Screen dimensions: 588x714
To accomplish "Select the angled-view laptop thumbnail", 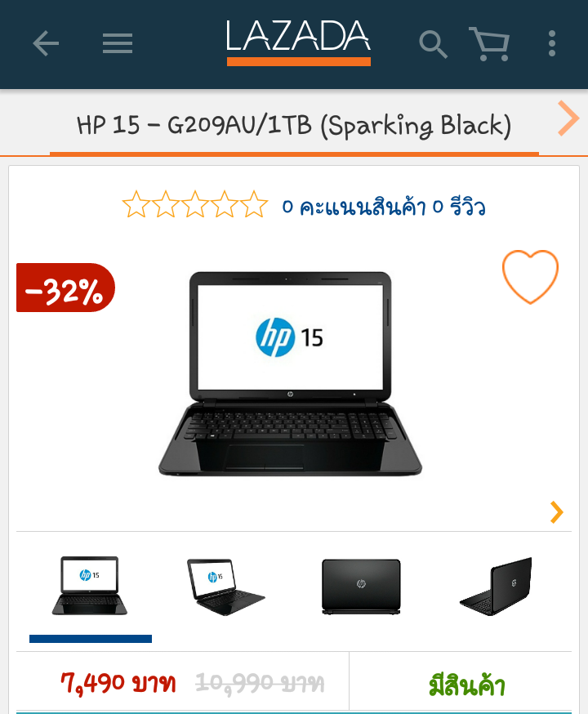I will 225,587.
